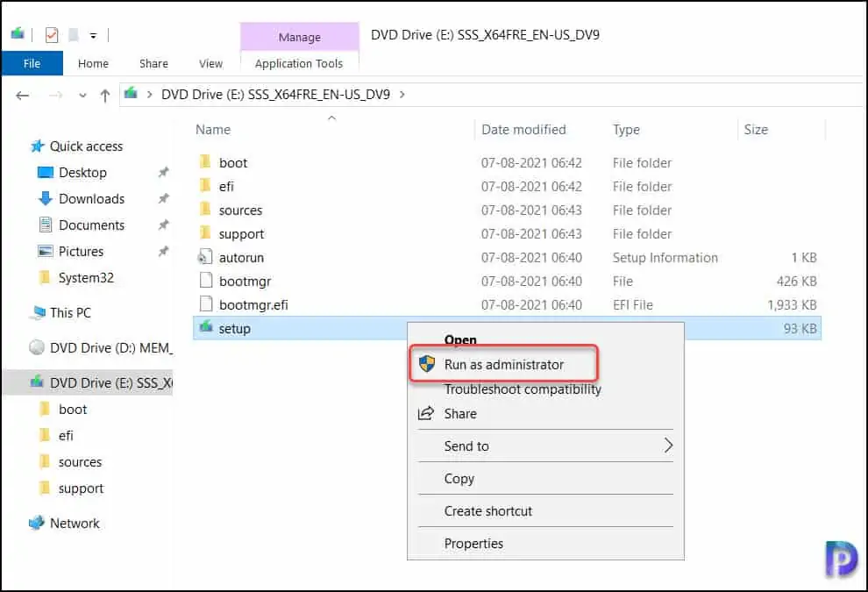
Task: Open Properties from context menu
Action: pos(473,543)
